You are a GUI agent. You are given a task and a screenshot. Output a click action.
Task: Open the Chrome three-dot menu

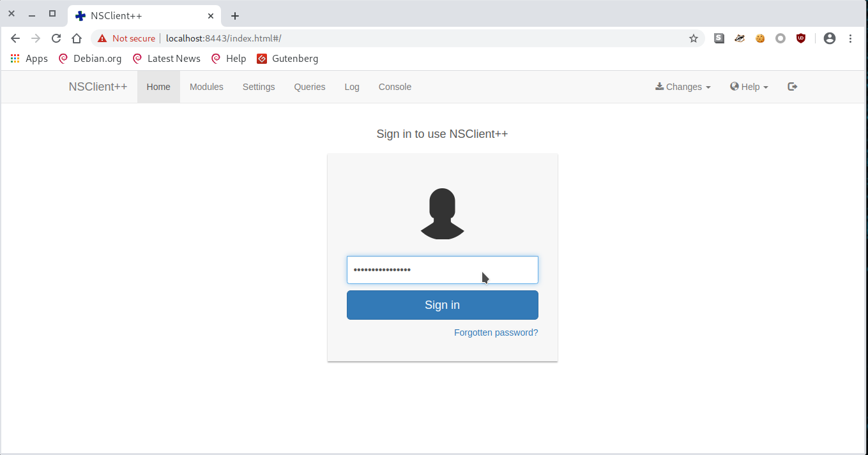[x=850, y=38]
